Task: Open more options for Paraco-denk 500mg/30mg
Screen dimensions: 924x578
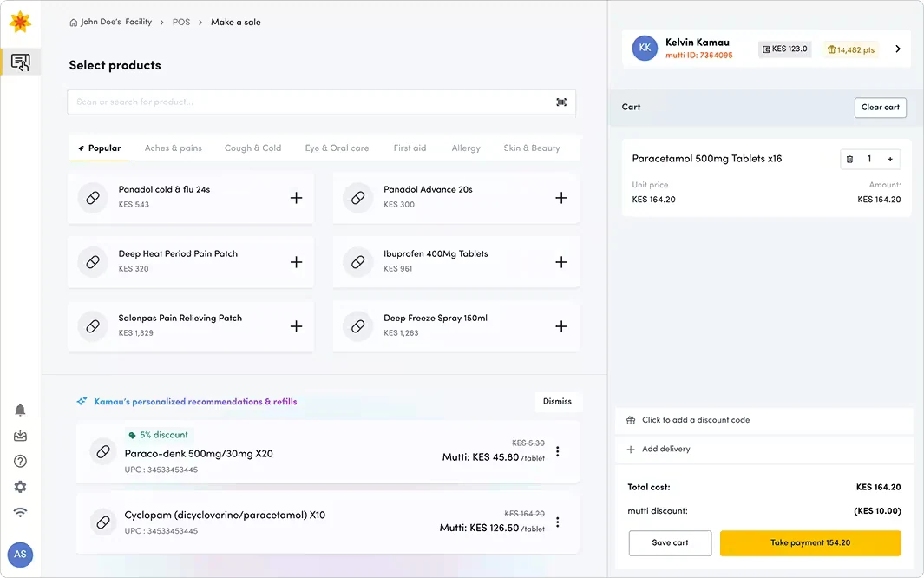Action: tap(558, 452)
